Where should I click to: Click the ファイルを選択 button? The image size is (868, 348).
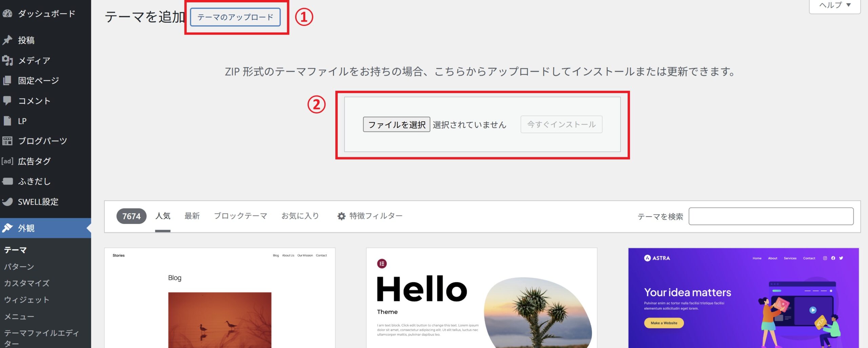click(x=396, y=124)
